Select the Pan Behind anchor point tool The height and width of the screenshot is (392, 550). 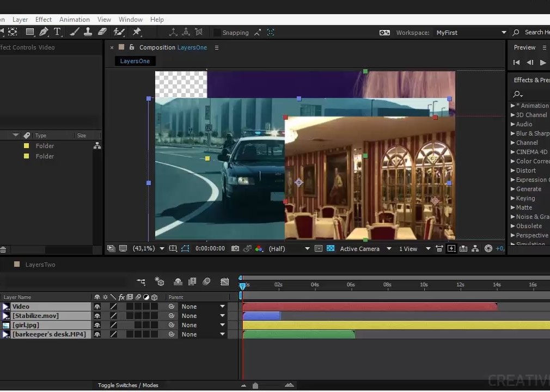(x=13, y=32)
